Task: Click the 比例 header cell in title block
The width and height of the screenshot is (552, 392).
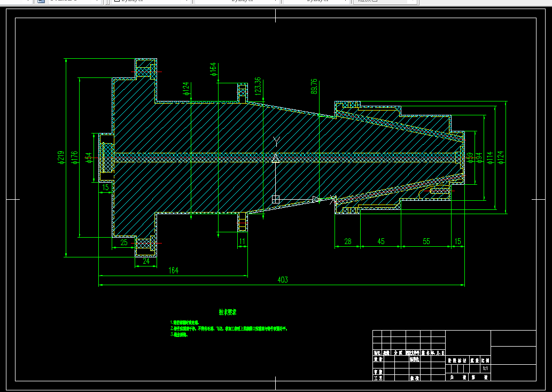Action: (x=485, y=360)
